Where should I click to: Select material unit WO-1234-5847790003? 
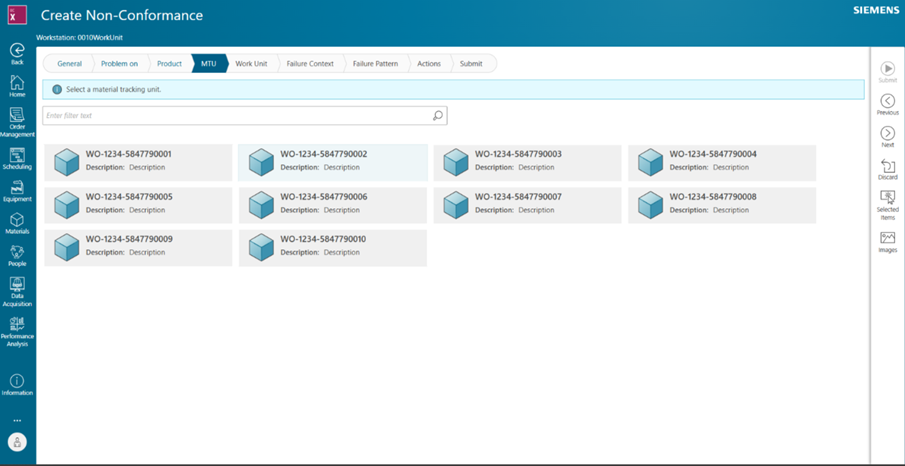coord(527,162)
